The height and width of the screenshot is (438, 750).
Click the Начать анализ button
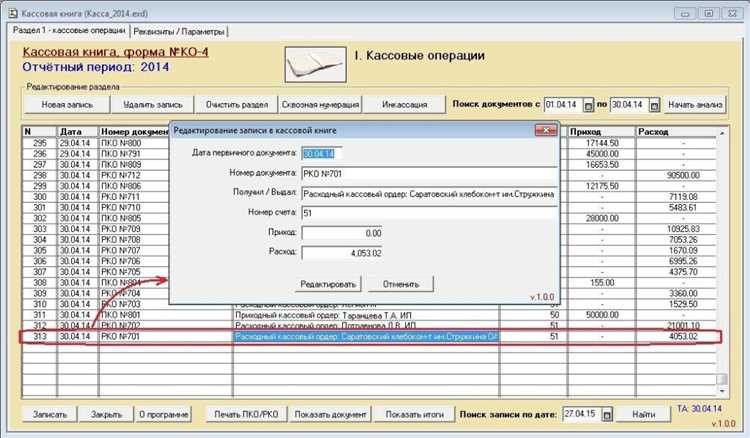coord(695,104)
